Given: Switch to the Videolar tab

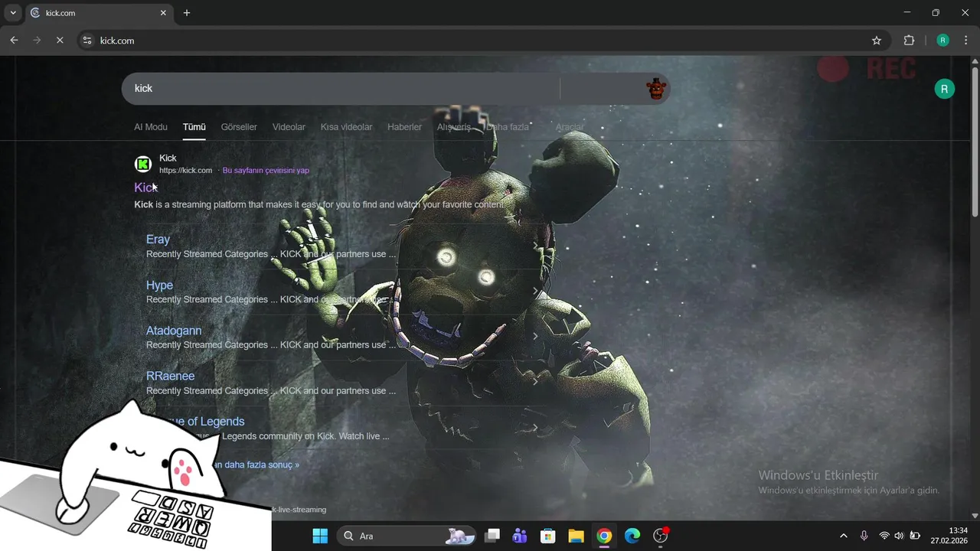Looking at the screenshot, I should 289,127.
